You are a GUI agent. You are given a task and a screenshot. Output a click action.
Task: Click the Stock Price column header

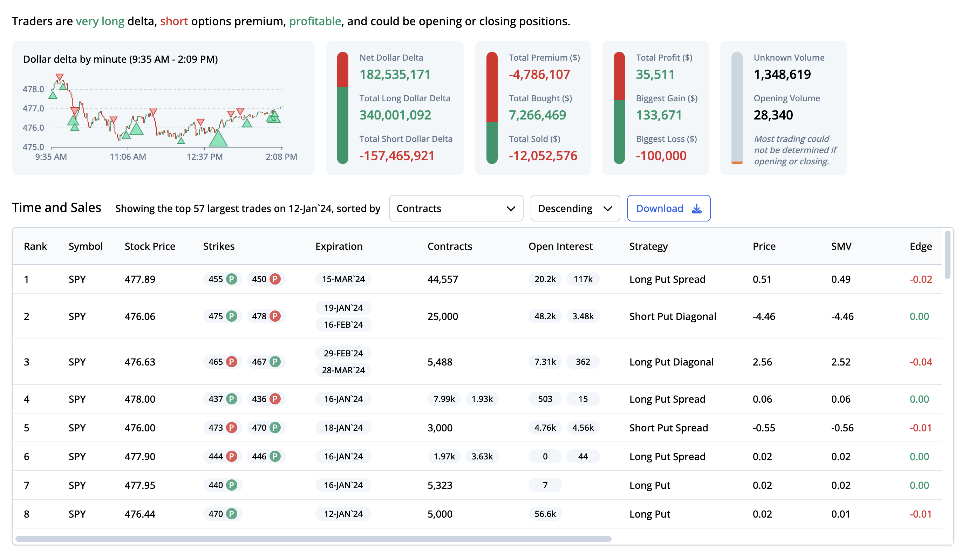[x=150, y=246]
